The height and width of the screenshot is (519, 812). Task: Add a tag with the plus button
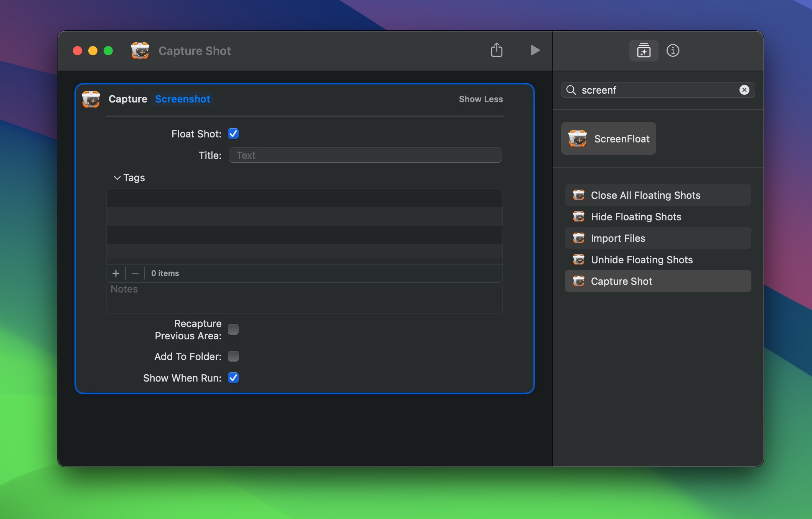pos(116,273)
